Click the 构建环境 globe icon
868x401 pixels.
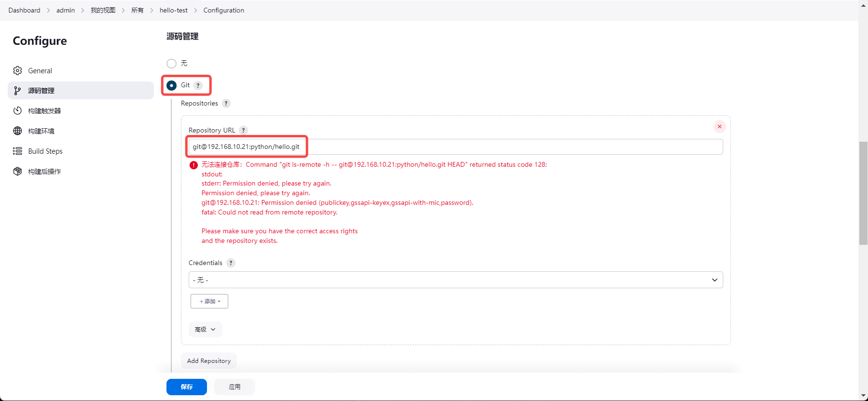pos(18,131)
